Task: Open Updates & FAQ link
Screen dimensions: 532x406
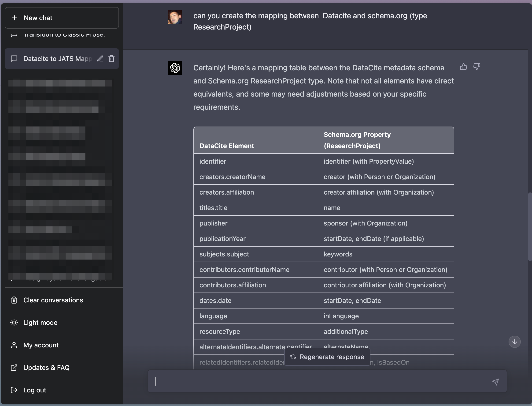Action: tap(62, 368)
